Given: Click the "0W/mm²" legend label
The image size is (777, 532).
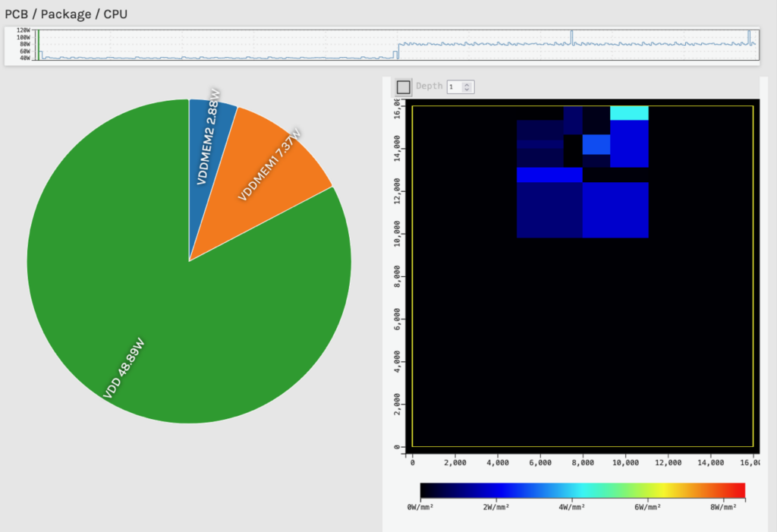Looking at the screenshot, I should tap(420, 507).
